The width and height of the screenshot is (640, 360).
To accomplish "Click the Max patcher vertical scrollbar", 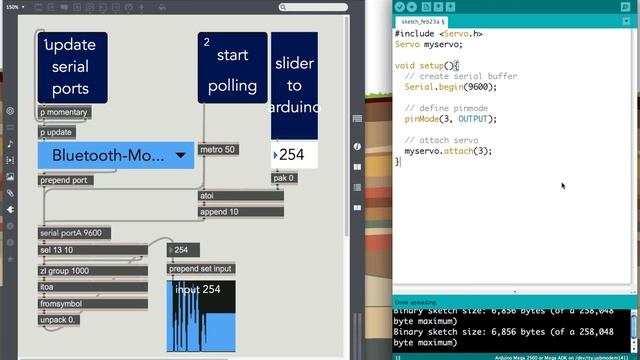I will (347, 126).
